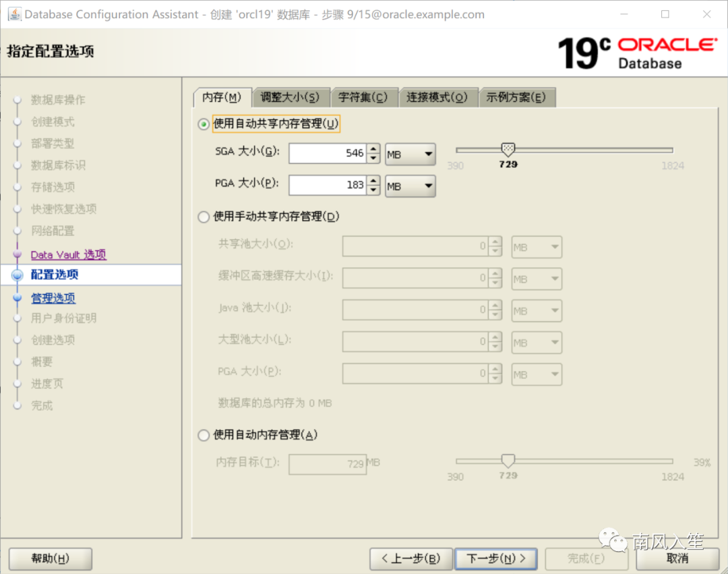Open the SGA 大小 unit MB dropdown
The image size is (728, 574).
click(411, 154)
